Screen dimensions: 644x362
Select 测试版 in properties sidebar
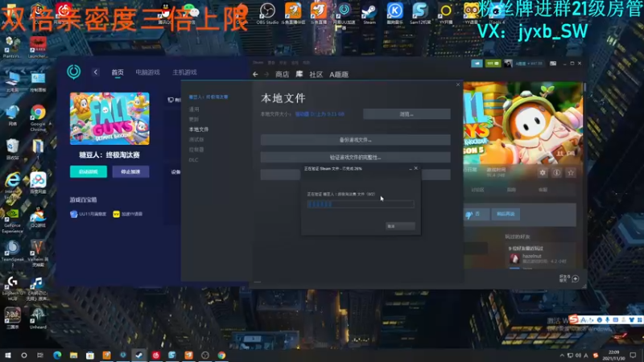[196, 139]
